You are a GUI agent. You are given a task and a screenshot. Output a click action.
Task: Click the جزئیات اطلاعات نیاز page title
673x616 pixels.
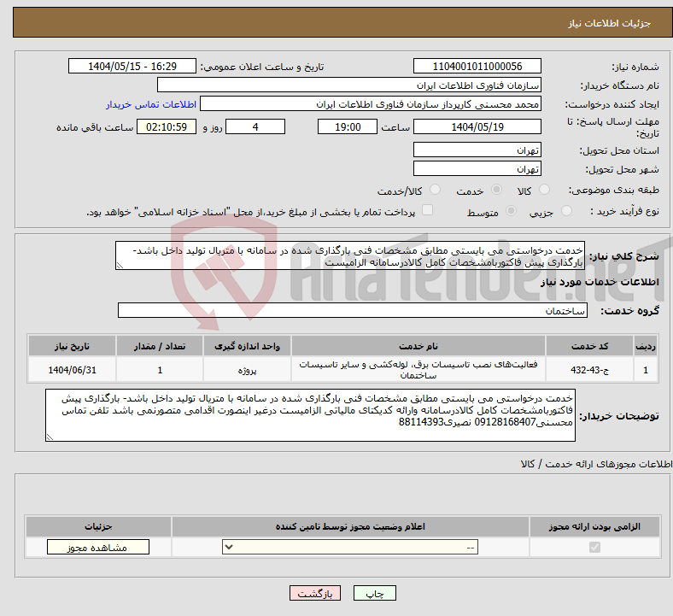click(x=610, y=23)
